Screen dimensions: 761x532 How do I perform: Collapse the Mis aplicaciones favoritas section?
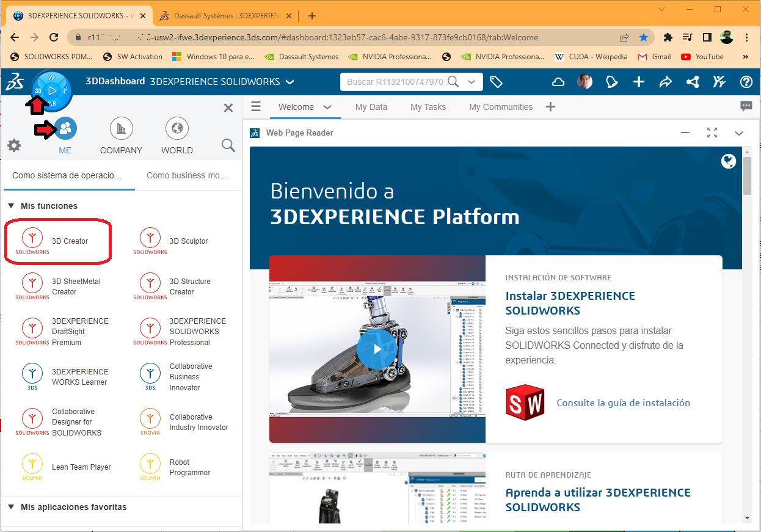(x=11, y=507)
